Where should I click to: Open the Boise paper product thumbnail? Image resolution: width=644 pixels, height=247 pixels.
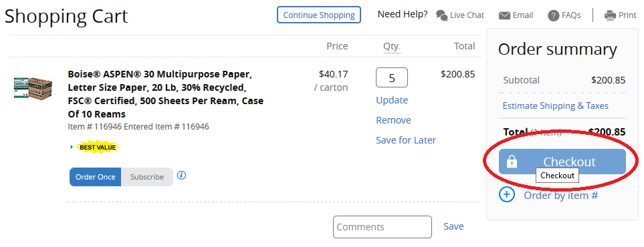33,87
